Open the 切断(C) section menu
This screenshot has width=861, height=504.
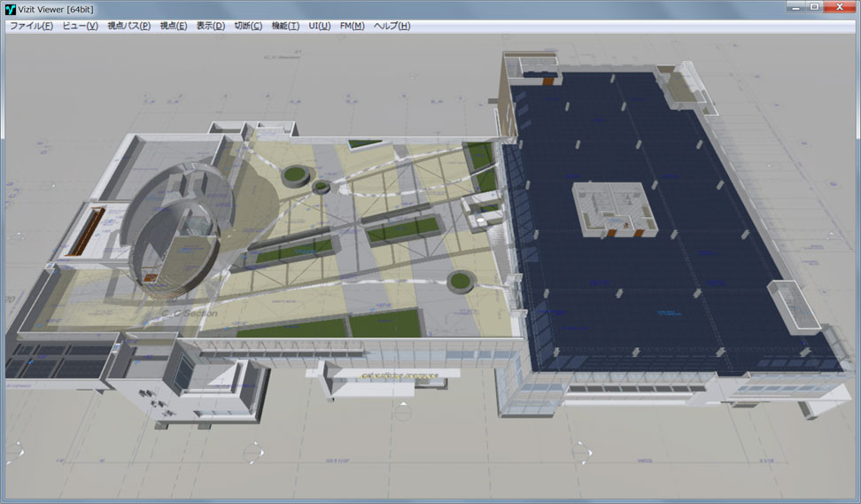[248, 26]
